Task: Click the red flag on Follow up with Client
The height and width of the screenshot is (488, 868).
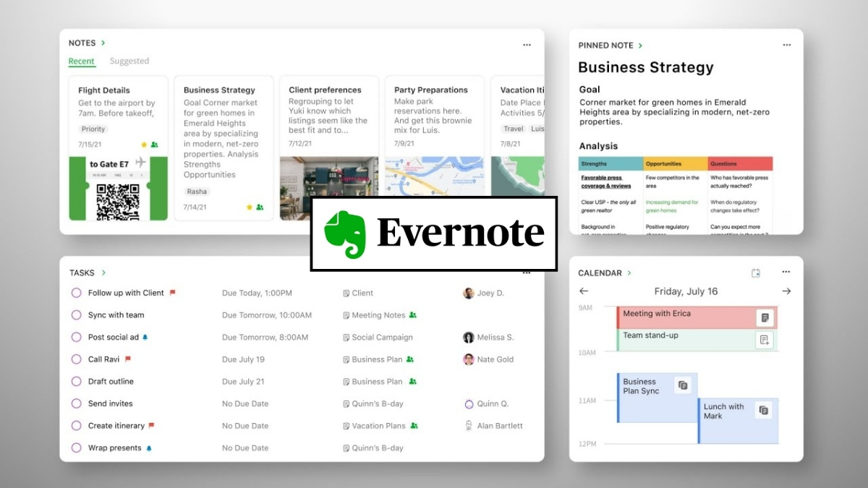Action: [171, 293]
